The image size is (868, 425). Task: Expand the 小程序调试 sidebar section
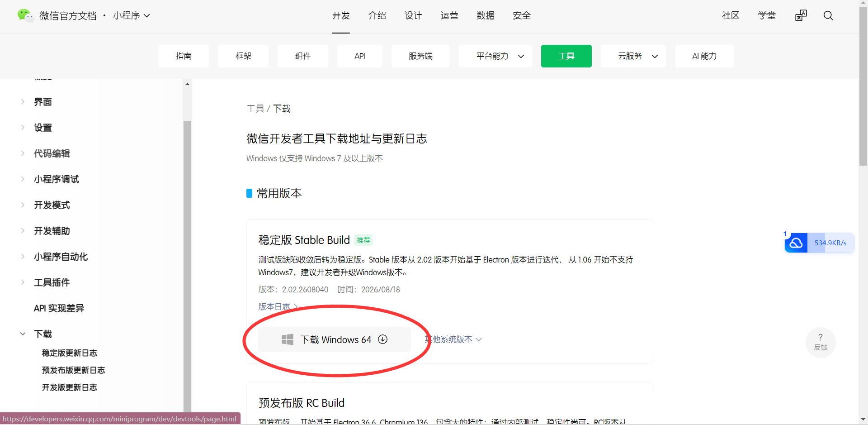pos(23,179)
